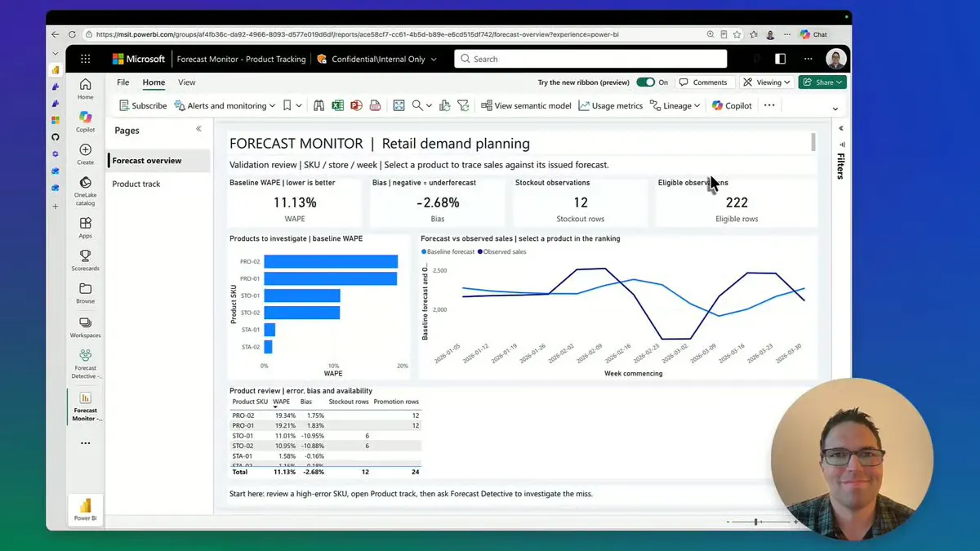Select the STO-01 bar in the WAPE chart
The image size is (980, 551).
[302, 295]
